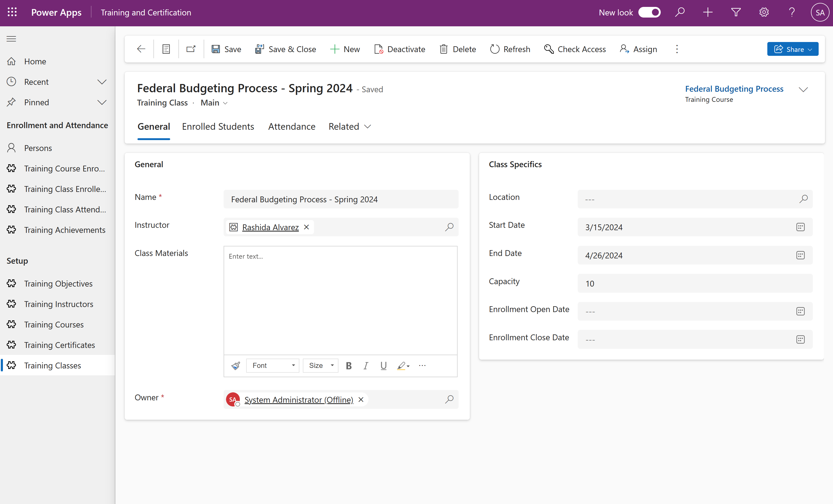This screenshot has width=833, height=504.
Task: Open the Size dropdown
Action: pyautogui.click(x=320, y=366)
